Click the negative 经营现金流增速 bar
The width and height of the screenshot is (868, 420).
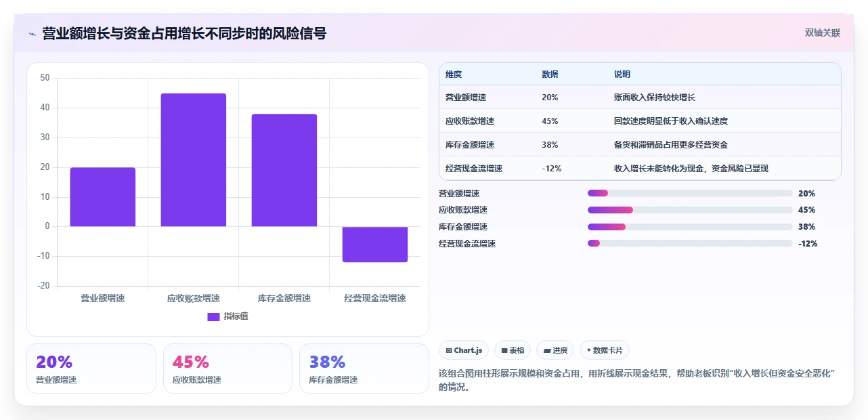click(375, 244)
